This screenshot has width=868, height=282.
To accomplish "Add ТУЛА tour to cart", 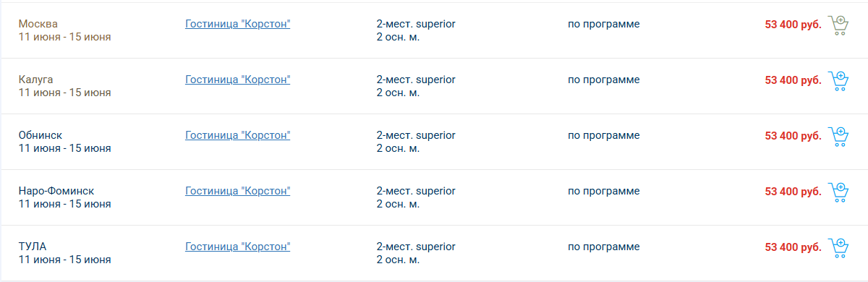I will click(838, 248).
